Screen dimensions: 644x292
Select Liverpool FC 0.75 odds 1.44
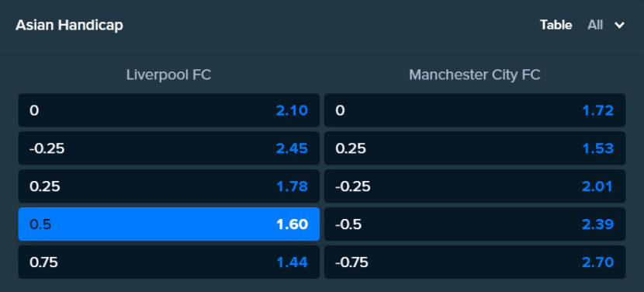(x=169, y=262)
